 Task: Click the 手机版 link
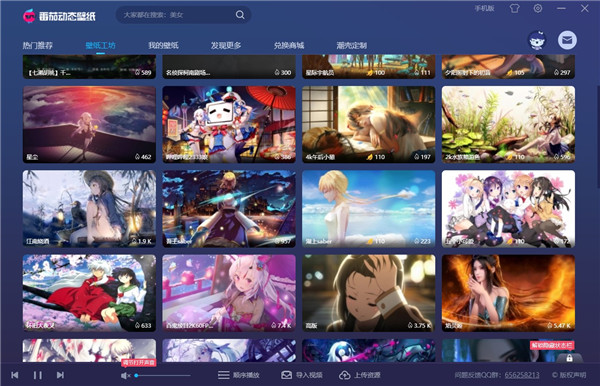pos(484,8)
